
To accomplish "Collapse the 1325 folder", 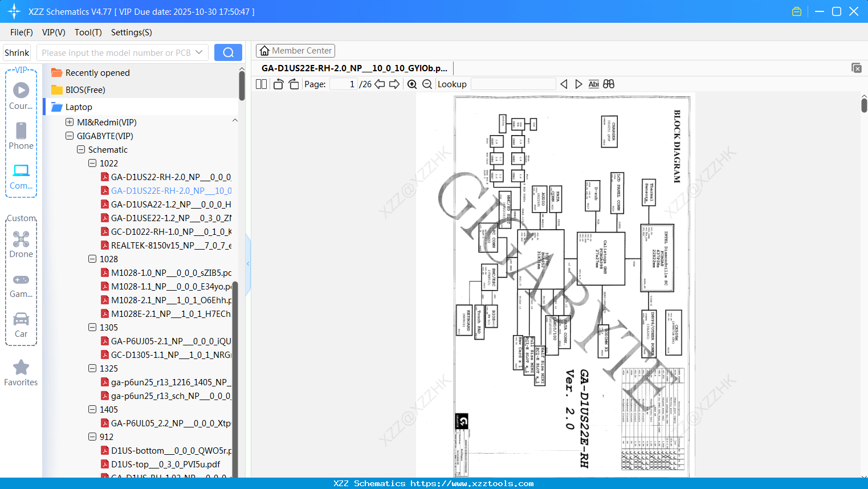I will pyautogui.click(x=92, y=368).
